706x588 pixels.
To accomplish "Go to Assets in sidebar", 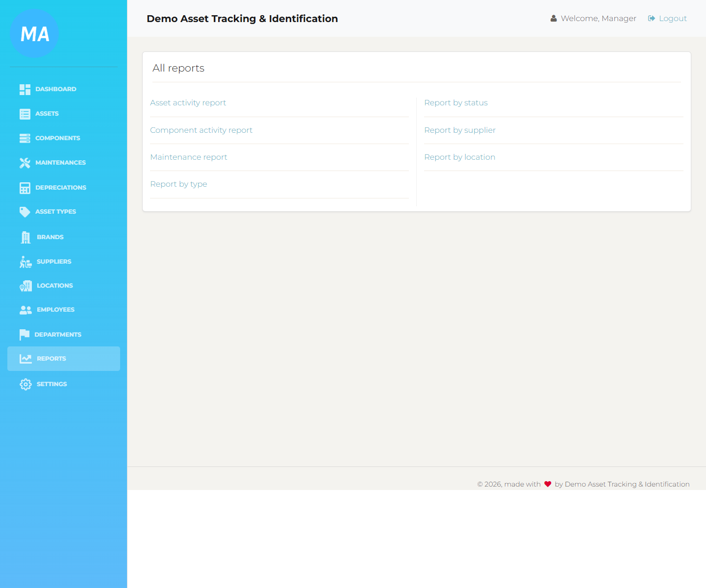I will click(x=47, y=114).
